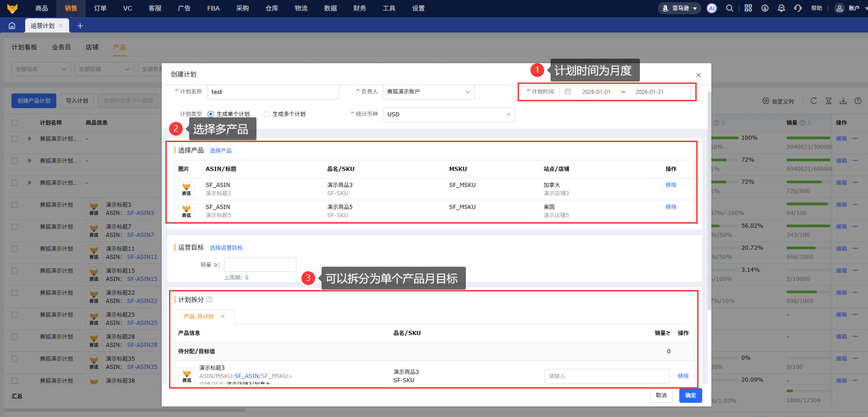868x417 pixels.
Task: Open the download center icon in the top bar
Action: 765,8
